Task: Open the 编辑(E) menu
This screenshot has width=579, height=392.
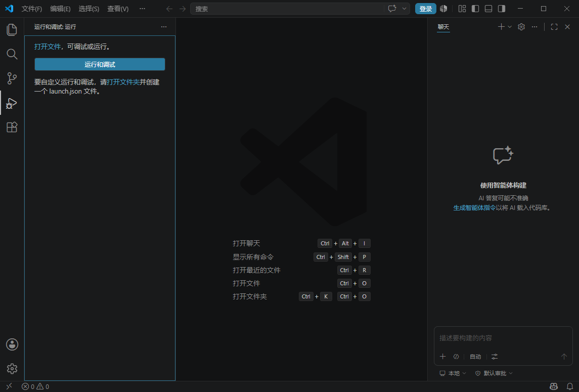Action: point(60,9)
